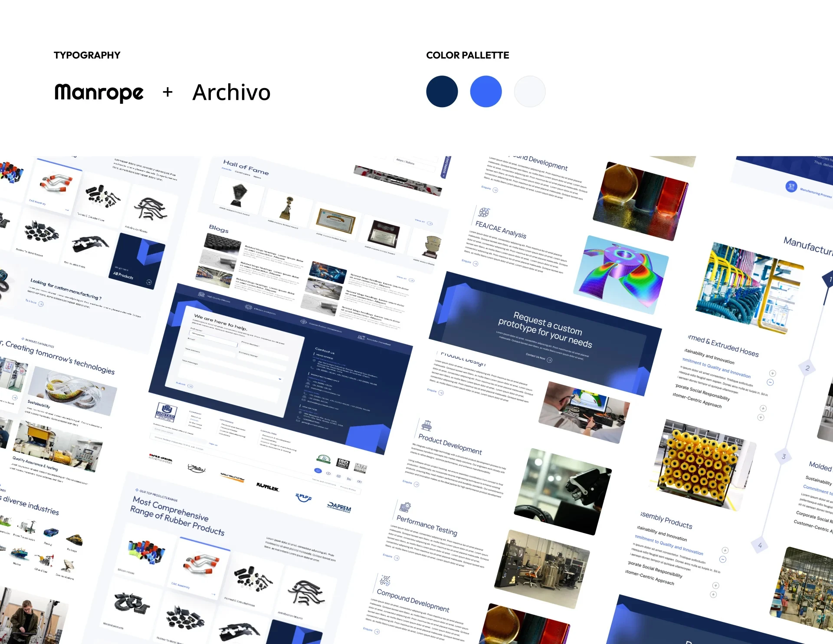This screenshot has height=644, width=833.
Task: Click the Submit link in contact form
Action: (x=180, y=384)
